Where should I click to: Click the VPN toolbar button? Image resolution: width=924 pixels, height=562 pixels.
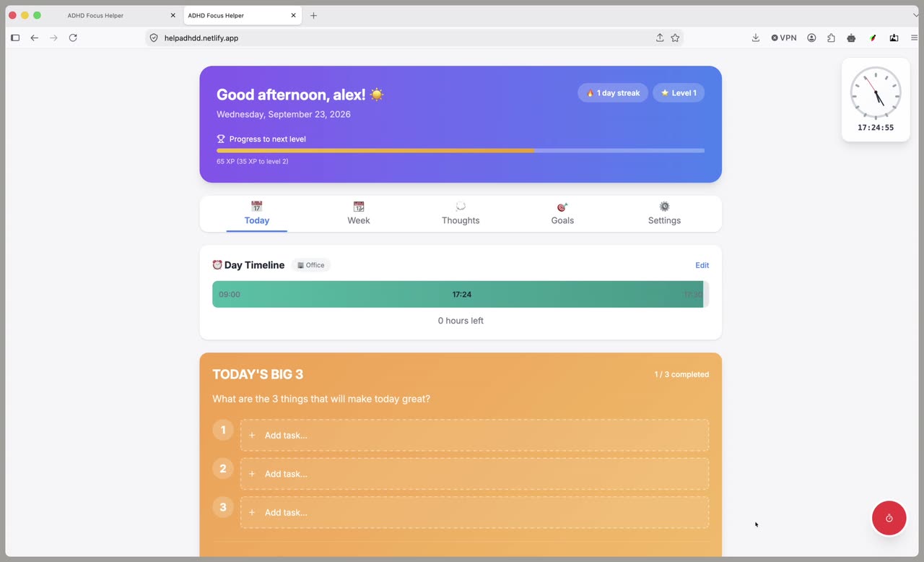[x=784, y=38]
